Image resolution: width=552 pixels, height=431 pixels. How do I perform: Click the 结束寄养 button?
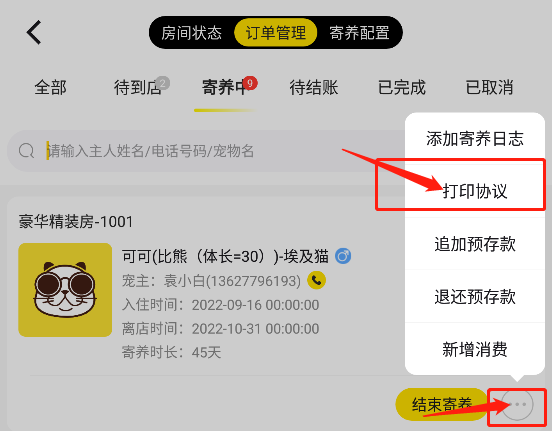[441, 405]
